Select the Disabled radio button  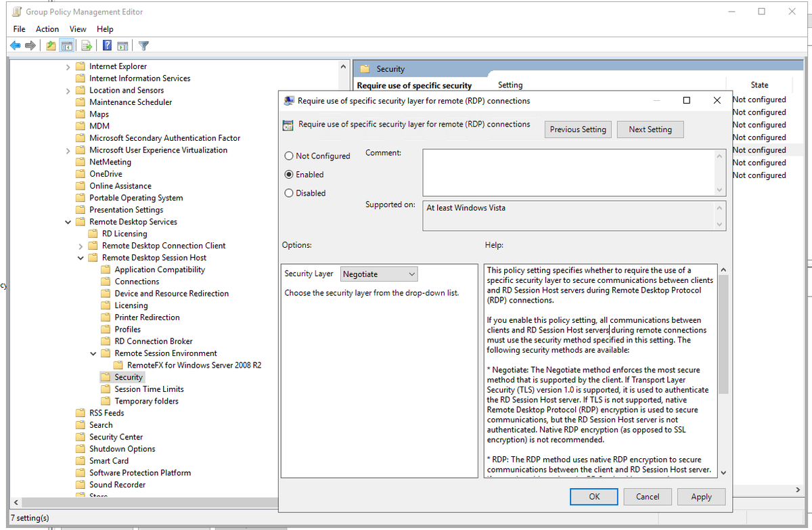pyautogui.click(x=289, y=193)
